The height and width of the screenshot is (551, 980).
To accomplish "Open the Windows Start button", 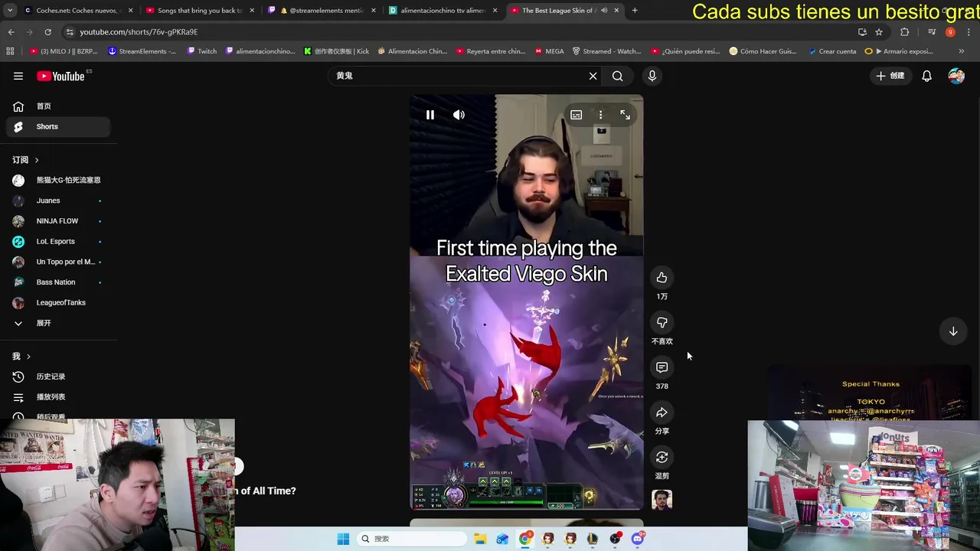I will (x=343, y=539).
